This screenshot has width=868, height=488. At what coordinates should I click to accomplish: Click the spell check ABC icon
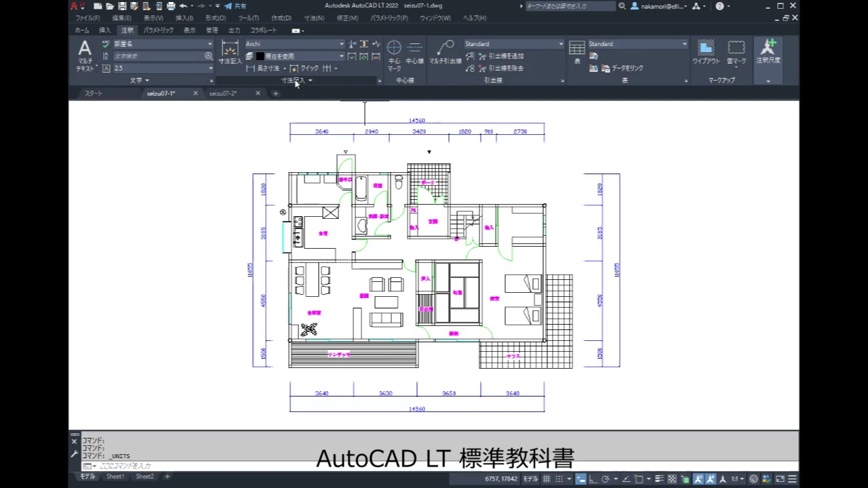[106, 44]
